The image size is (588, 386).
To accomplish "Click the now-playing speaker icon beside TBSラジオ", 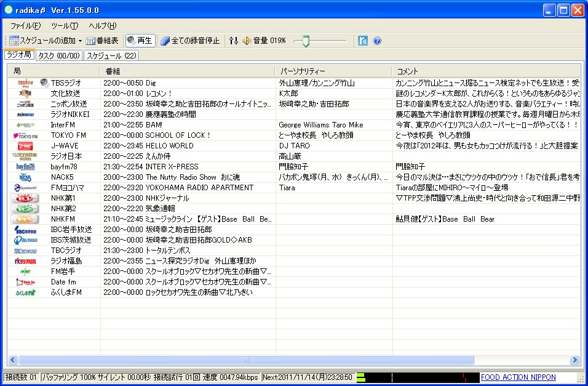I will pos(45,82).
